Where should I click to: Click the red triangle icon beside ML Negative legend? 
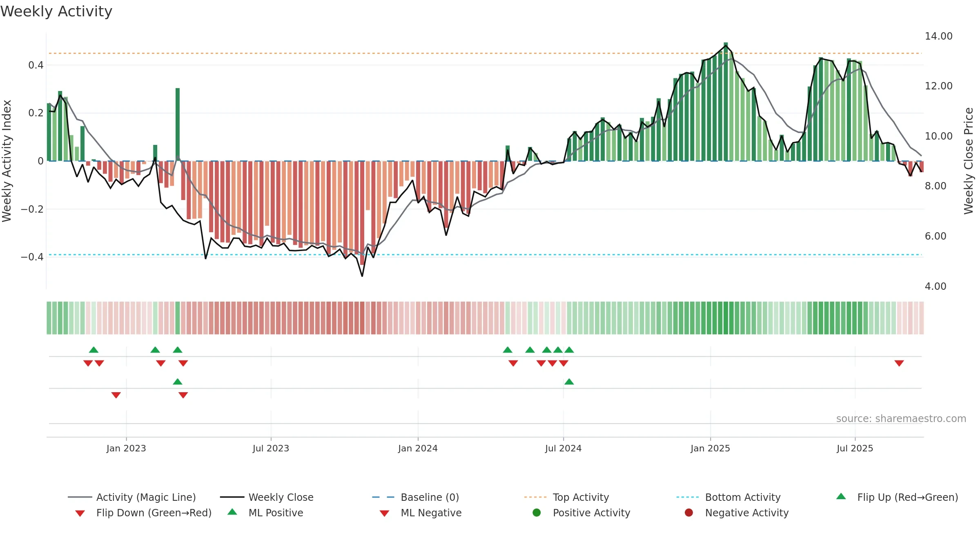point(385,513)
